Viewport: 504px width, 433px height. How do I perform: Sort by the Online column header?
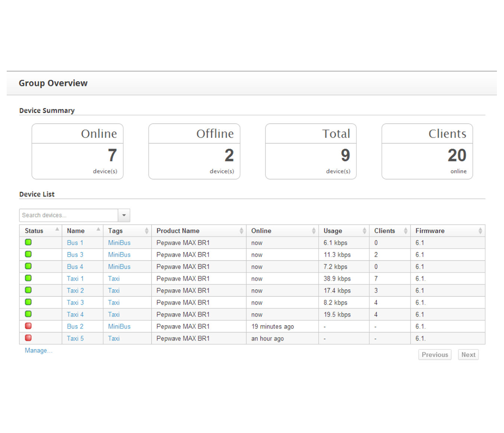tap(282, 231)
